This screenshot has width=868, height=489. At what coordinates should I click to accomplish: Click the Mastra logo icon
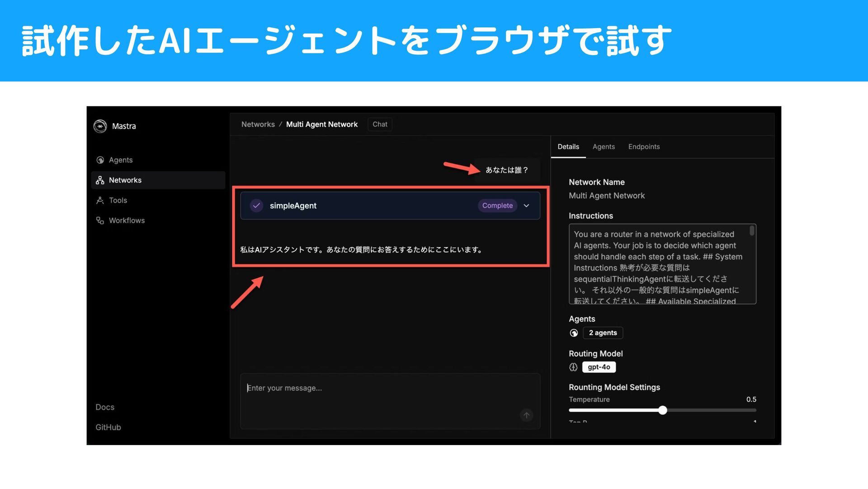click(x=100, y=126)
